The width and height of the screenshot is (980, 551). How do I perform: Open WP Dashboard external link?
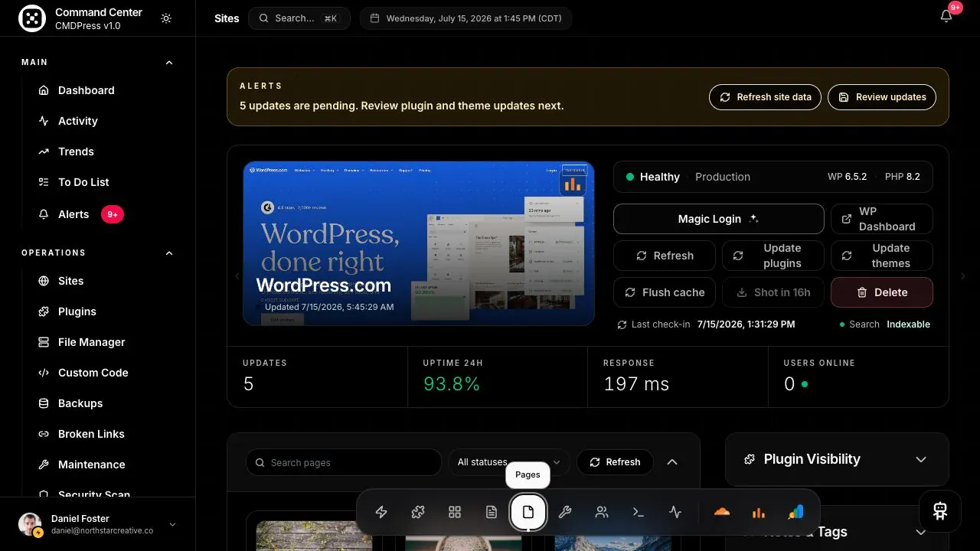point(882,219)
